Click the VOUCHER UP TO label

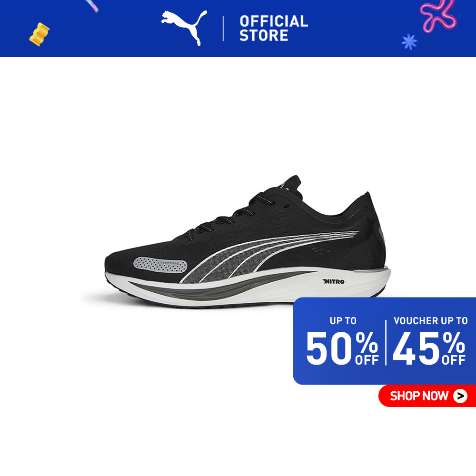point(430,320)
